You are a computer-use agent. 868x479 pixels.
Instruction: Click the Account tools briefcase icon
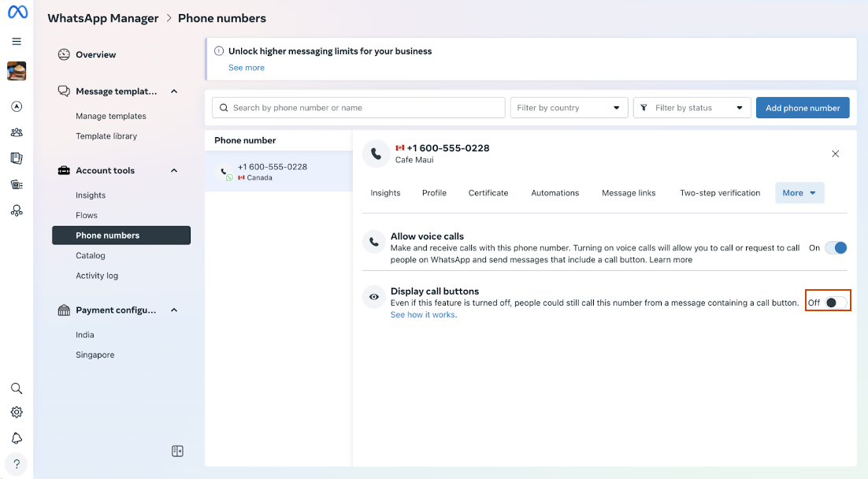pyautogui.click(x=65, y=170)
